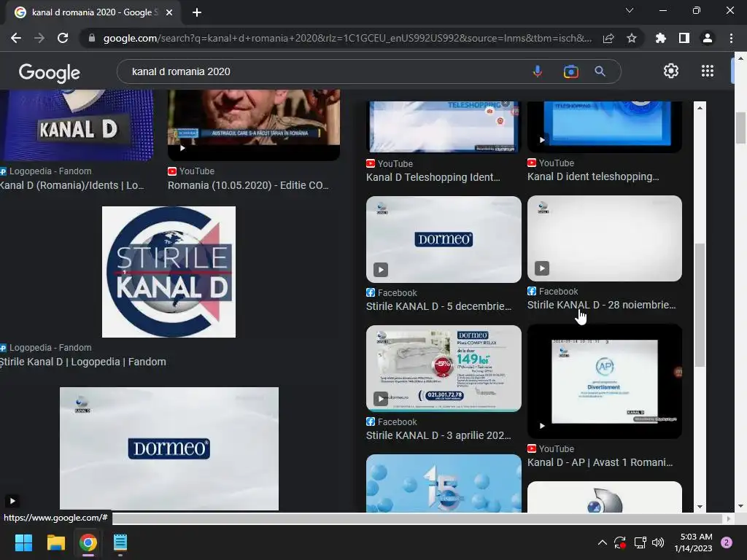The height and width of the screenshot is (560, 747).
Task: Start voice search with the microphone
Action: click(x=538, y=71)
